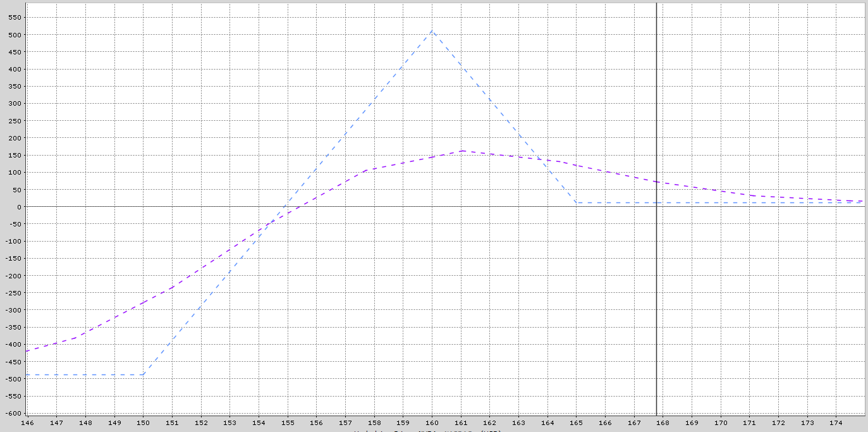Click the x-axis price label 155

pyautogui.click(x=288, y=422)
